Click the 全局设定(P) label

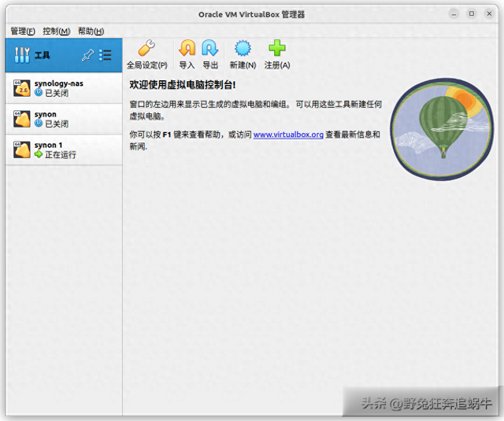147,65
